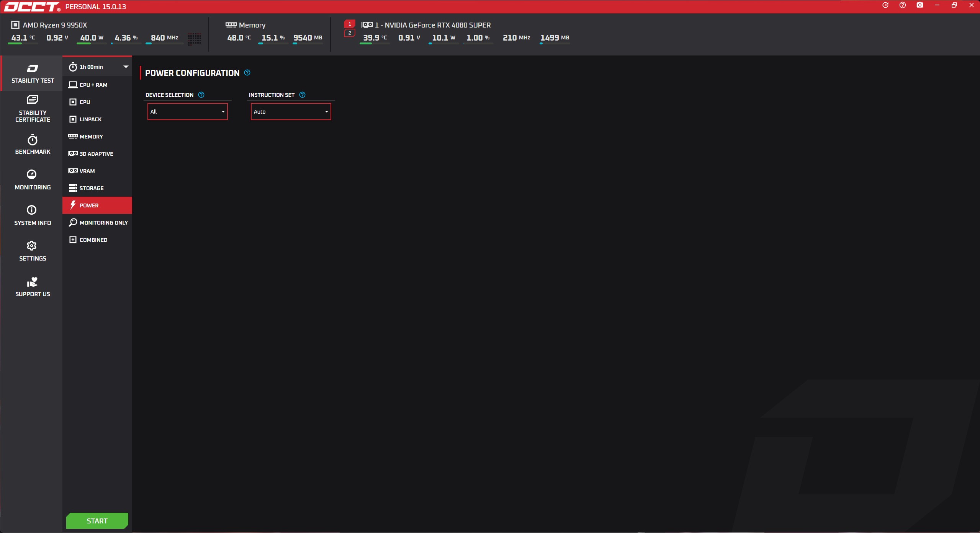Open the Monitoring section

33,179
